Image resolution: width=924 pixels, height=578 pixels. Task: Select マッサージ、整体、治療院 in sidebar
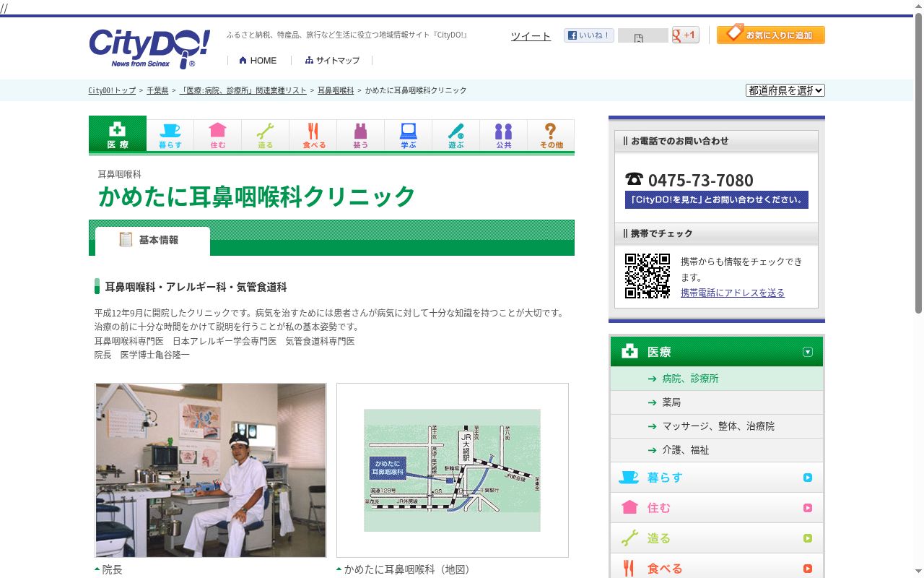coord(717,426)
